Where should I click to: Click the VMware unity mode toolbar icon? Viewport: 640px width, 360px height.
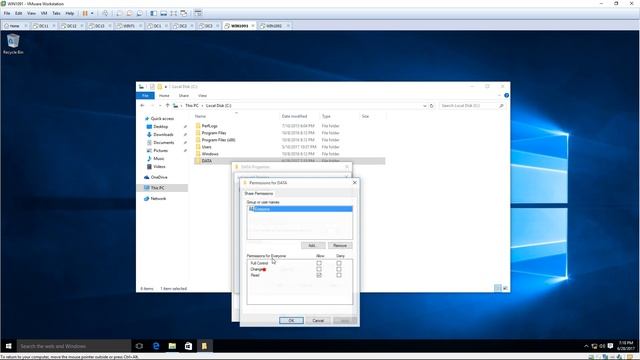pyautogui.click(x=184, y=13)
